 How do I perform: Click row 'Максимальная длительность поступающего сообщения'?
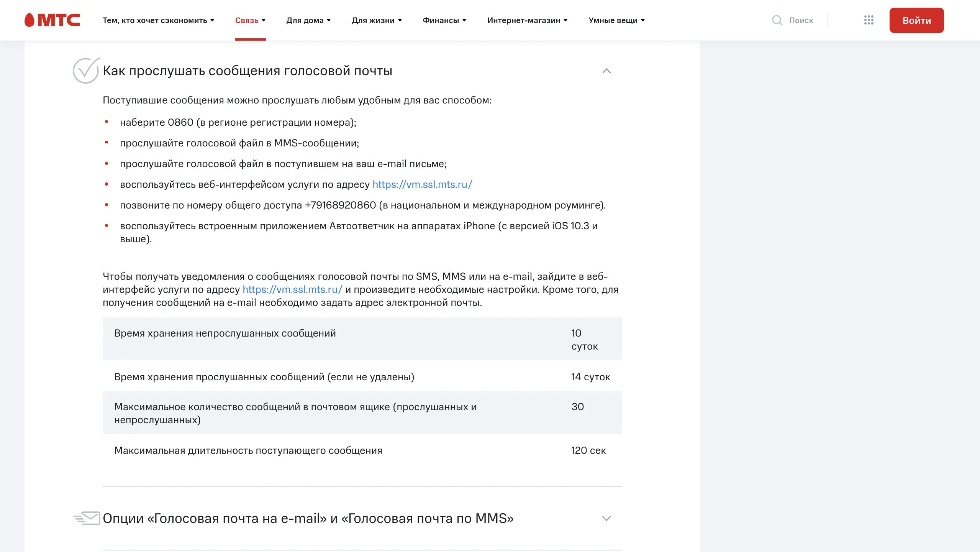coord(362,450)
